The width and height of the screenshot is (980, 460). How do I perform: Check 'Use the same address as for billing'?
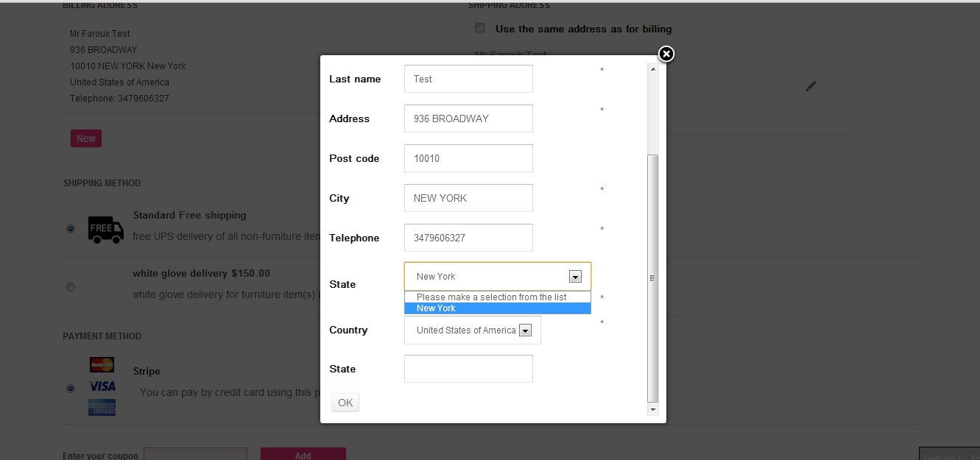pos(480,28)
